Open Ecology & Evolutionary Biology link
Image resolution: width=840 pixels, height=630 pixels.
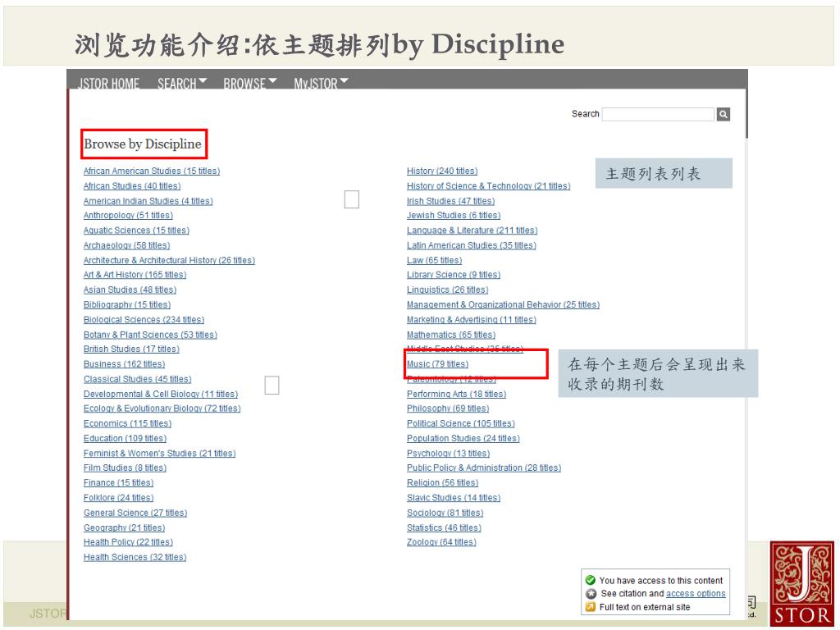(162, 409)
